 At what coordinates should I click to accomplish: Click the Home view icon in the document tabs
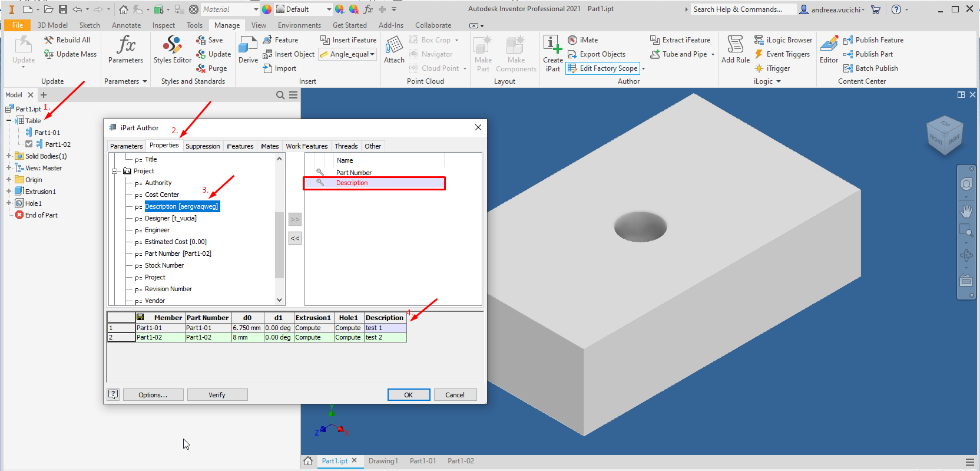pos(308,461)
